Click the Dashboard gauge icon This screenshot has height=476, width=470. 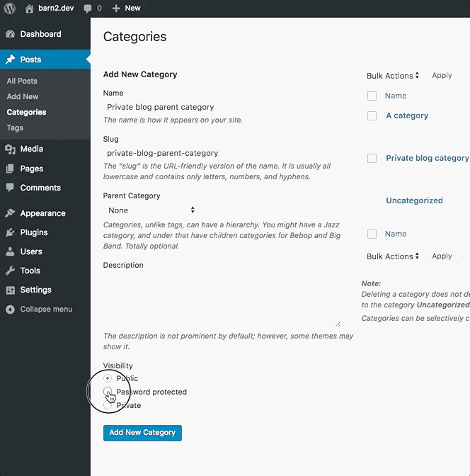pos(10,34)
